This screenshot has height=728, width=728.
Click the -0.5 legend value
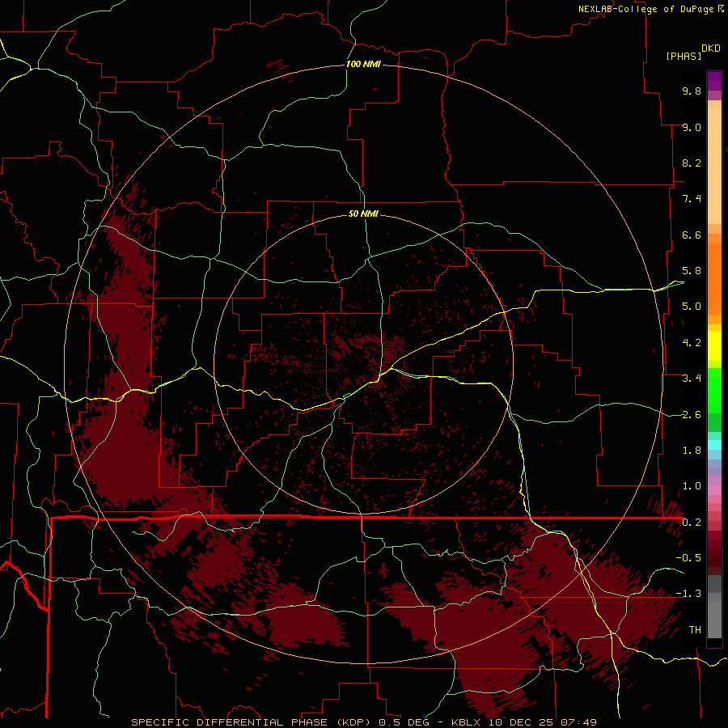pos(688,558)
